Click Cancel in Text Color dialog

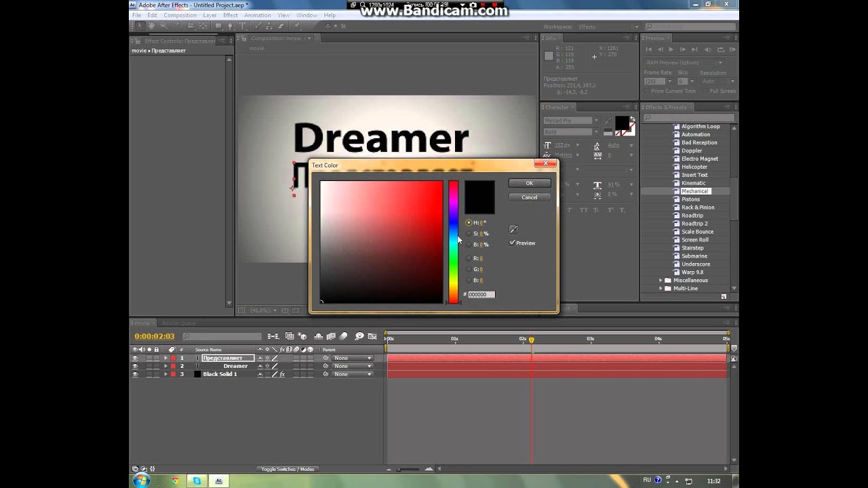click(x=530, y=197)
